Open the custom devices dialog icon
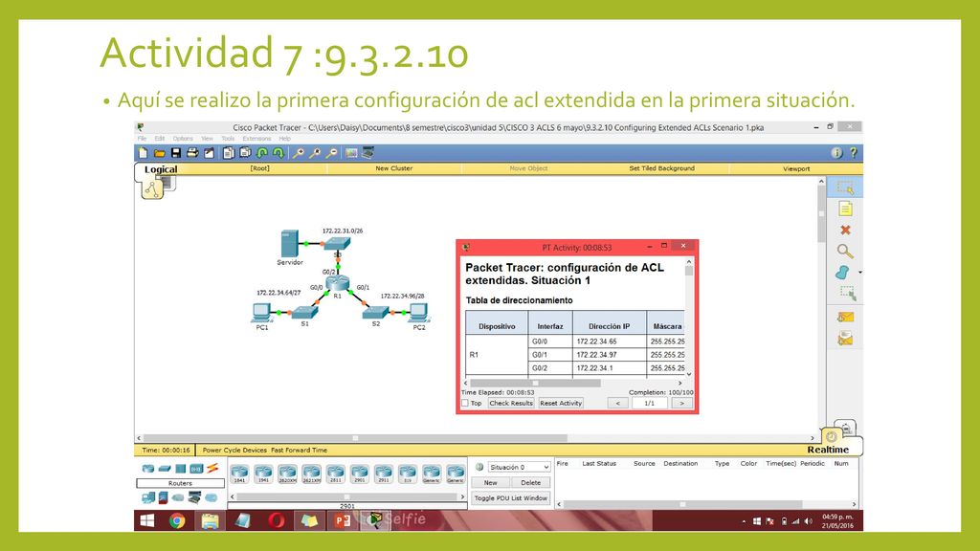 tap(368, 153)
